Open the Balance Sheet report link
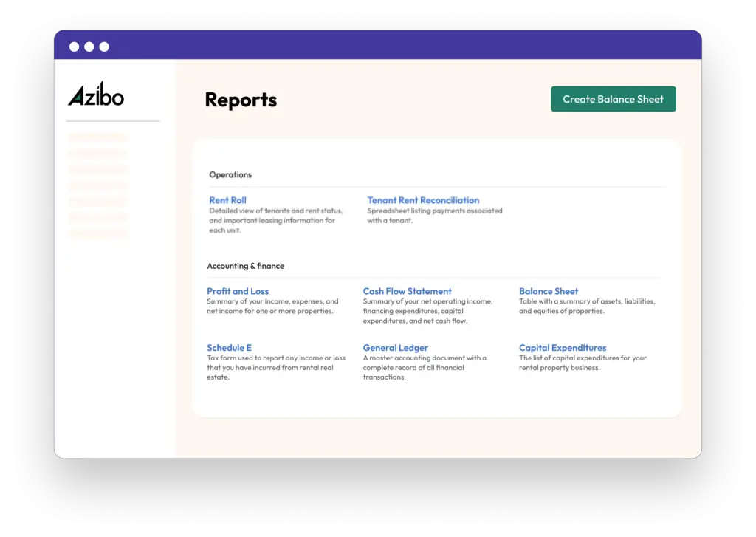Image resolution: width=756 pixels, height=537 pixels. point(549,291)
